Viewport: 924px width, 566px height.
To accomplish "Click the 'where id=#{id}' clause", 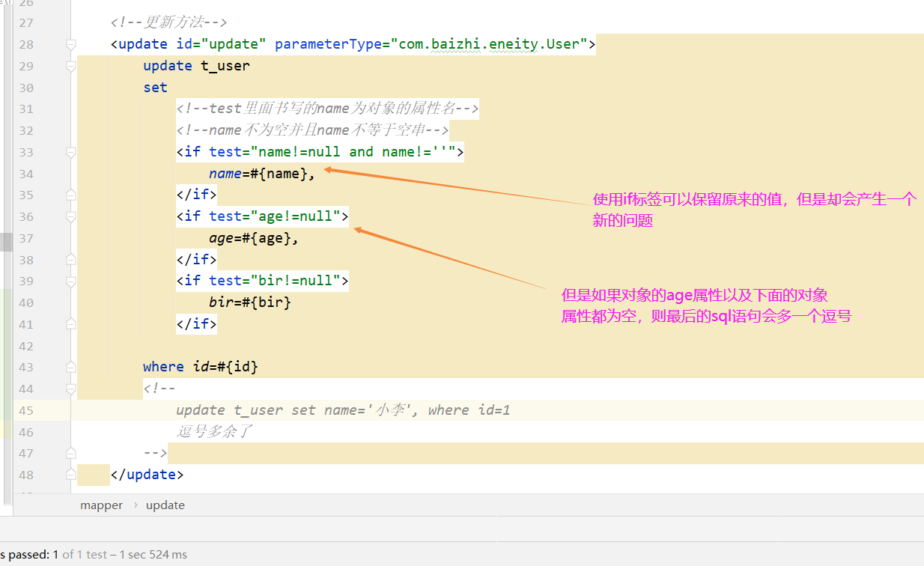I will pos(201,367).
